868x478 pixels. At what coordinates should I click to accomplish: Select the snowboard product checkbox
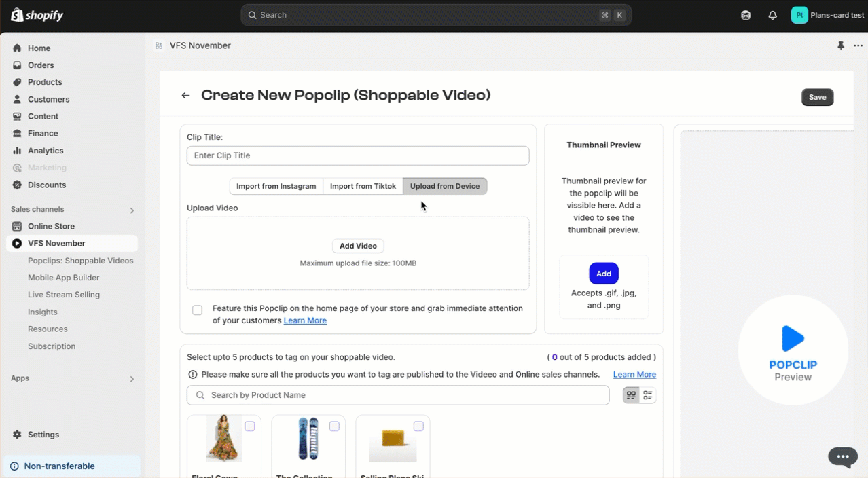pyautogui.click(x=334, y=426)
